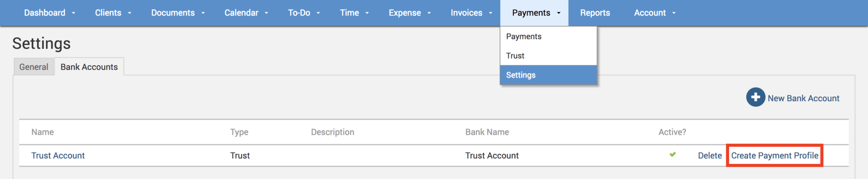Switch to the General settings tab
This screenshot has height=179, width=868.
coord(34,67)
